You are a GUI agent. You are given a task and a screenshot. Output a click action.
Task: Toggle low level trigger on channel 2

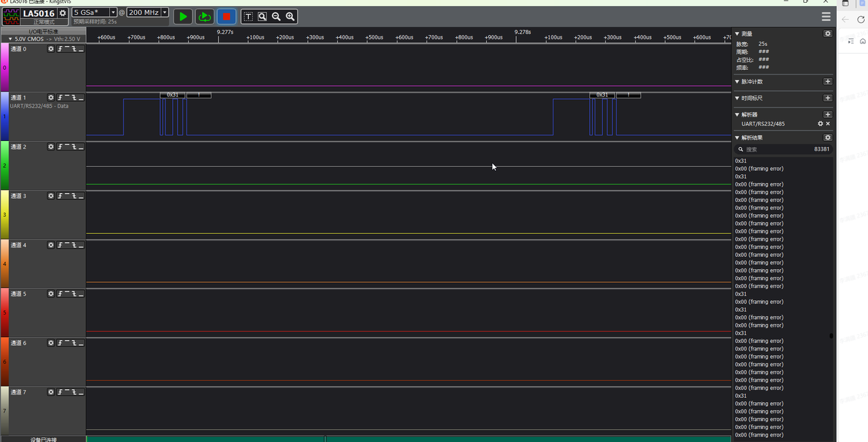(x=81, y=147)
